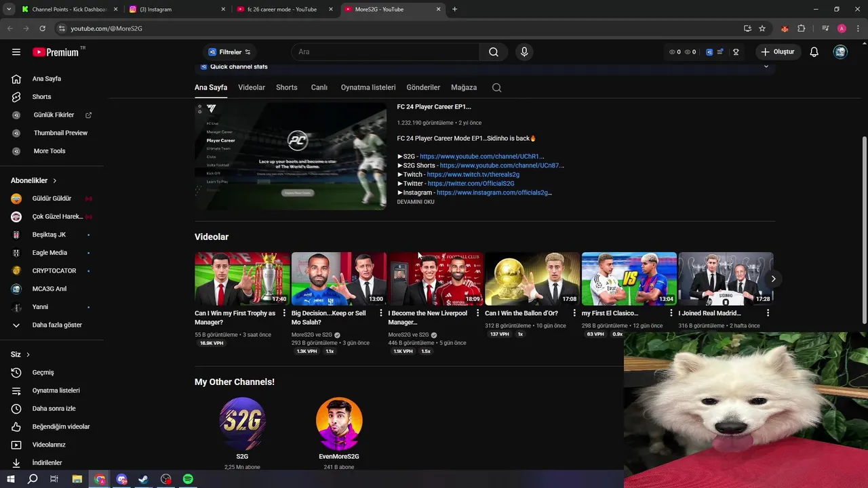
Task: Open the Windows Start menu
Action: (10, 479)
